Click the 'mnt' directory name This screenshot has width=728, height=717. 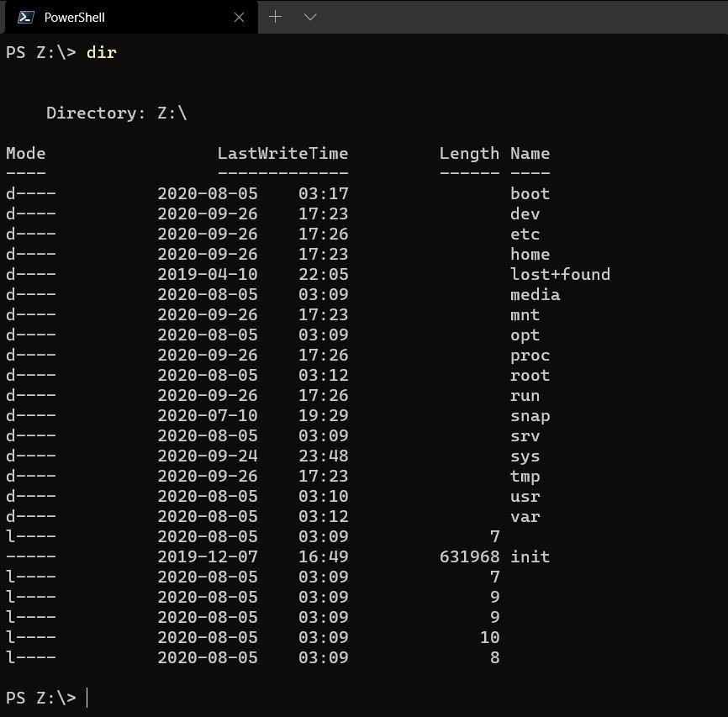point(525,314)
